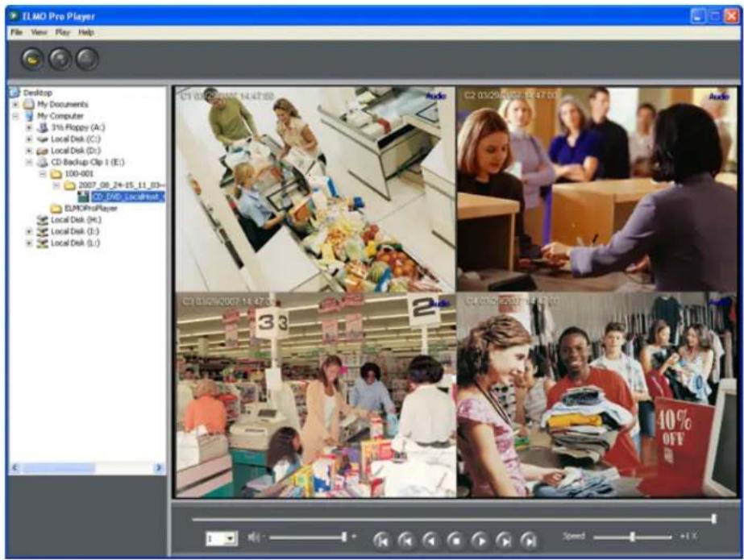Viewport: 744px width, 560px height.
Task: Collapse the 100-001 folder node
Action: coord(43,173)
